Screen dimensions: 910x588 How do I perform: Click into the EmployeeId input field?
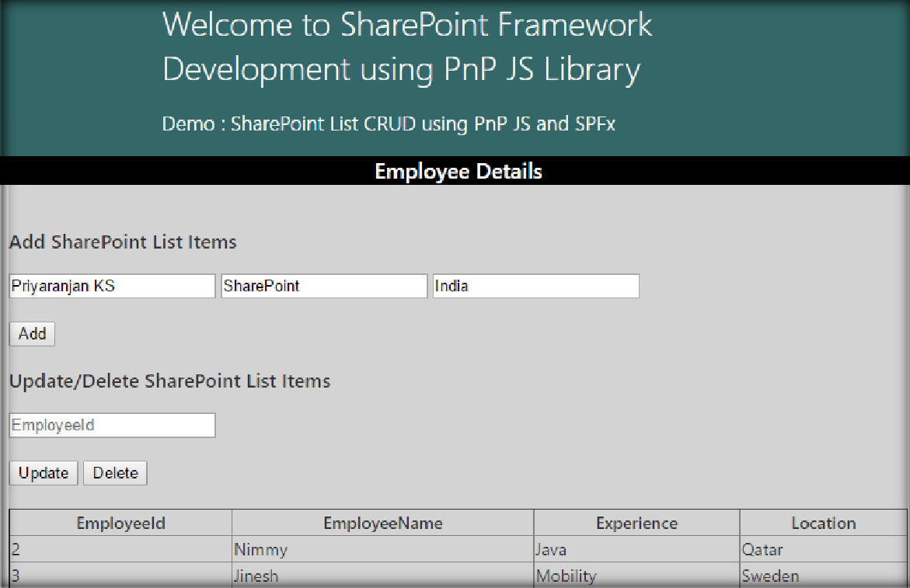112,425
